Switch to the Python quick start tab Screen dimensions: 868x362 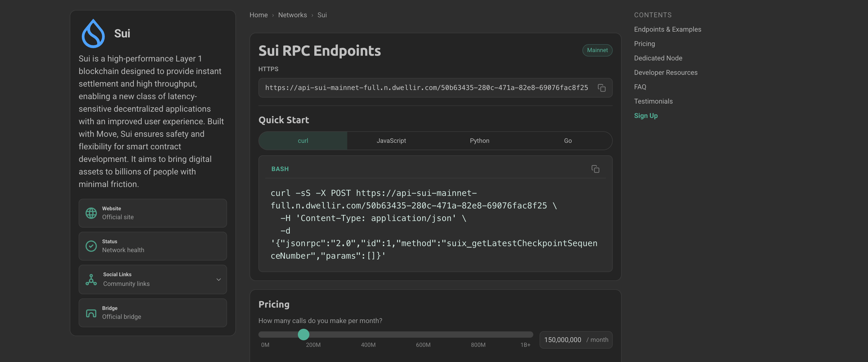pos(479,141)
